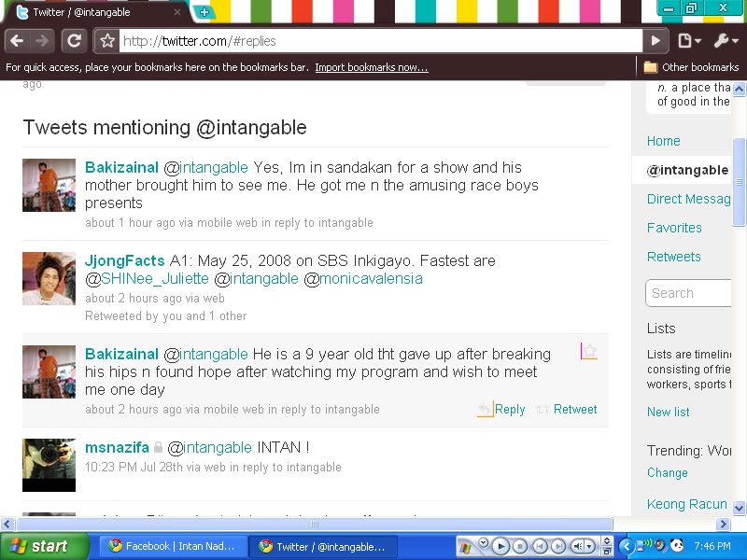Image resolution: width=747 pixels, height=560 pixels.
Task: Click the 7:46 PM system clock
Action: (x=712, y=546)
